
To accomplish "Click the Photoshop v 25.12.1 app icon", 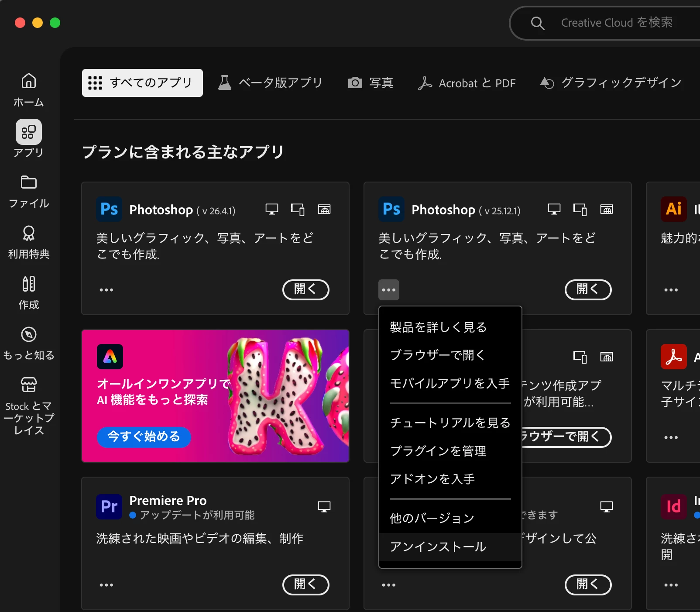I will (x=391, y=209).
